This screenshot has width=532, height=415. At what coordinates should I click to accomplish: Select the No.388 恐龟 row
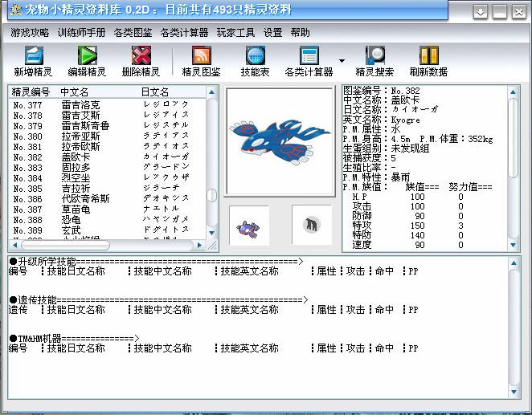pyautogui.click(x=107, y=220)
